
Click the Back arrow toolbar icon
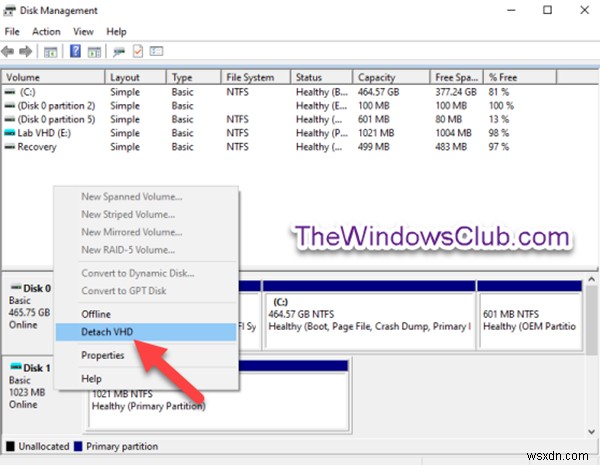coord(8,51)
